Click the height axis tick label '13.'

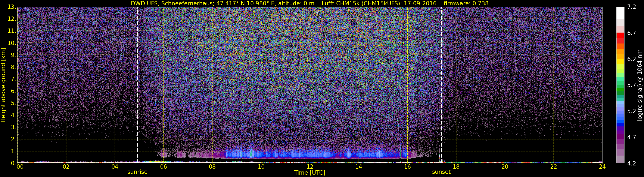12,7
